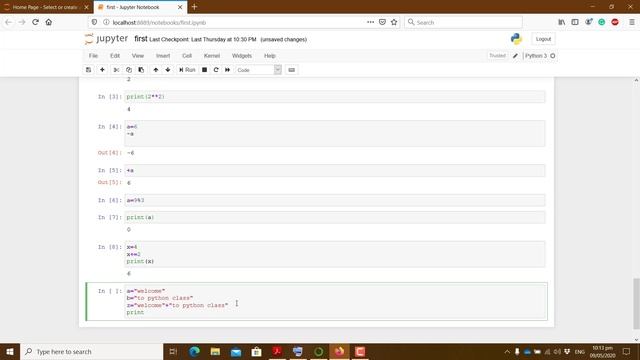The height and width of the screenshot is (360, 640).
Task: Open the Firefox library icon
Action: pos(562,22)
